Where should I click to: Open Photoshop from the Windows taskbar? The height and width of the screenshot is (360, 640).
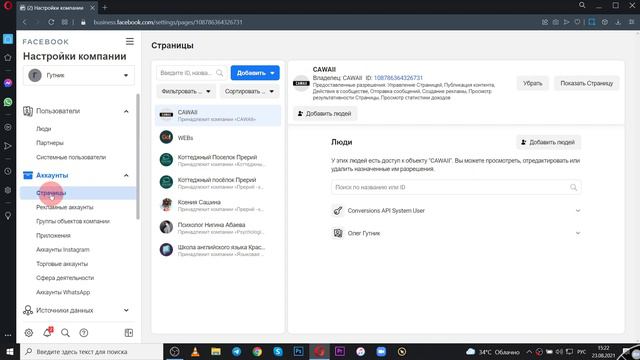coord(298,351)
